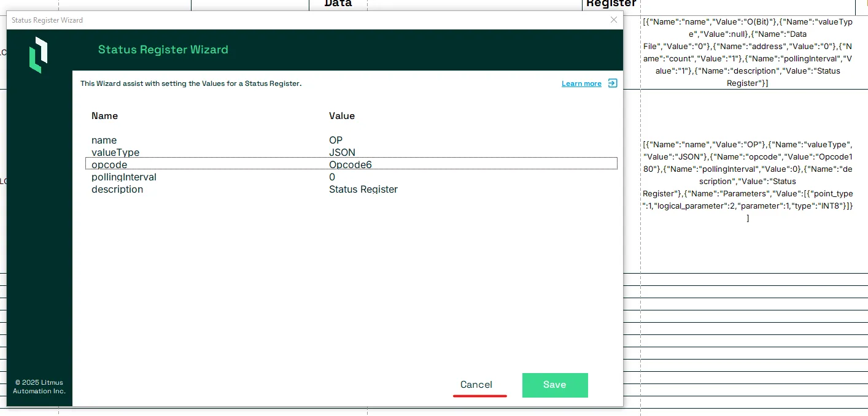Click the wizard title bar text

(x=47, y=20)
